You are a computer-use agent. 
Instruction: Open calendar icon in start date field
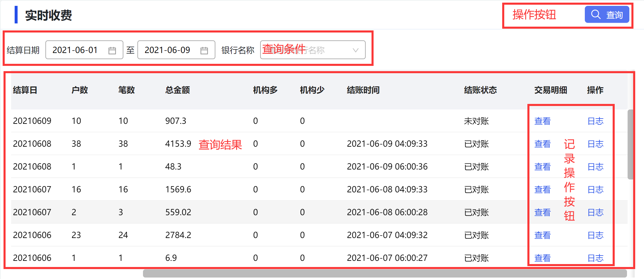click(x=112, y=50)
